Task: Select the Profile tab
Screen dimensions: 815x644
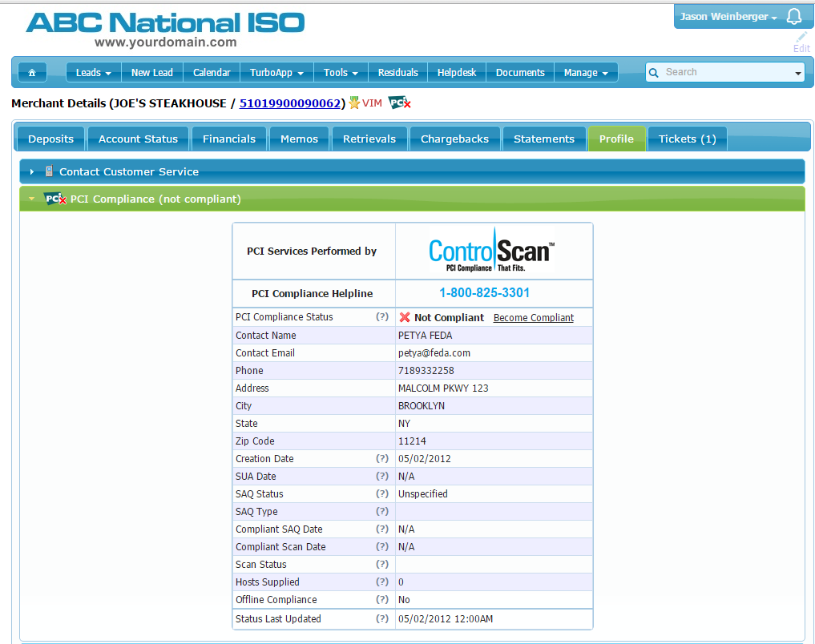Action: [x=616, y=139]
